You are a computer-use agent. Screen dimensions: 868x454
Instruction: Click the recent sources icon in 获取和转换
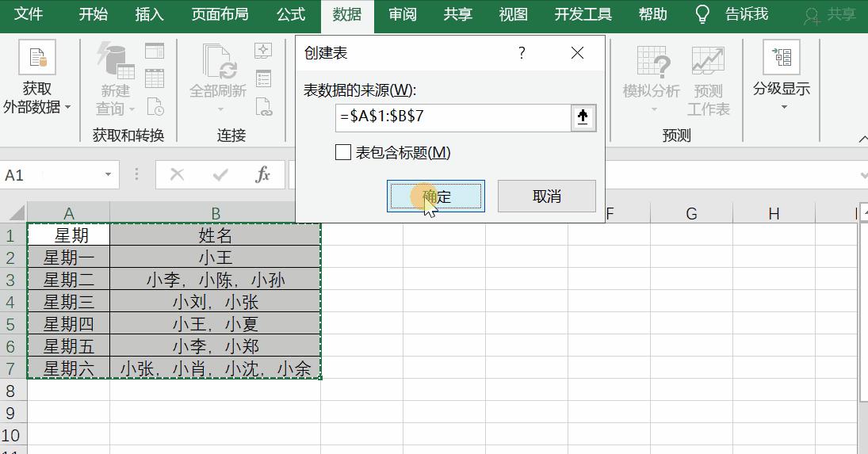point(155,106)
